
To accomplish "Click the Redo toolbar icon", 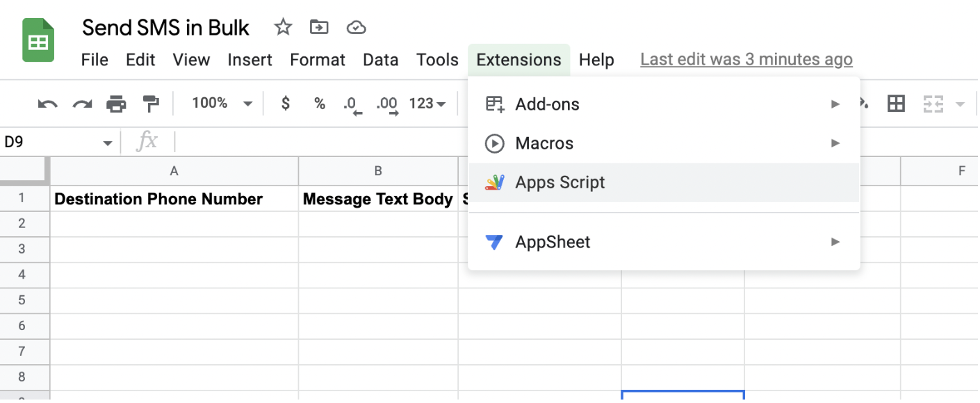I will tap(82, 104).
